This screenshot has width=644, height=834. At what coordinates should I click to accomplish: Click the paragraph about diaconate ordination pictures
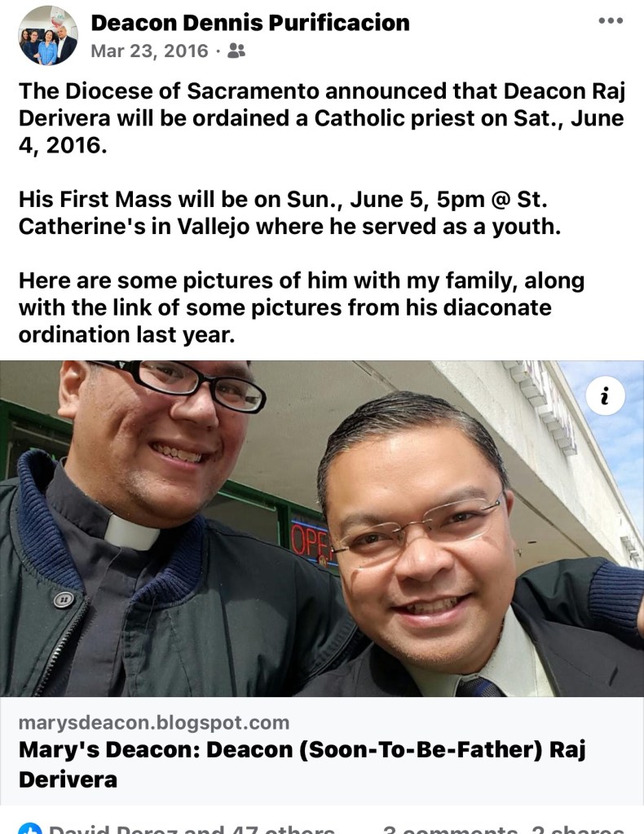[x=302, y=307]
